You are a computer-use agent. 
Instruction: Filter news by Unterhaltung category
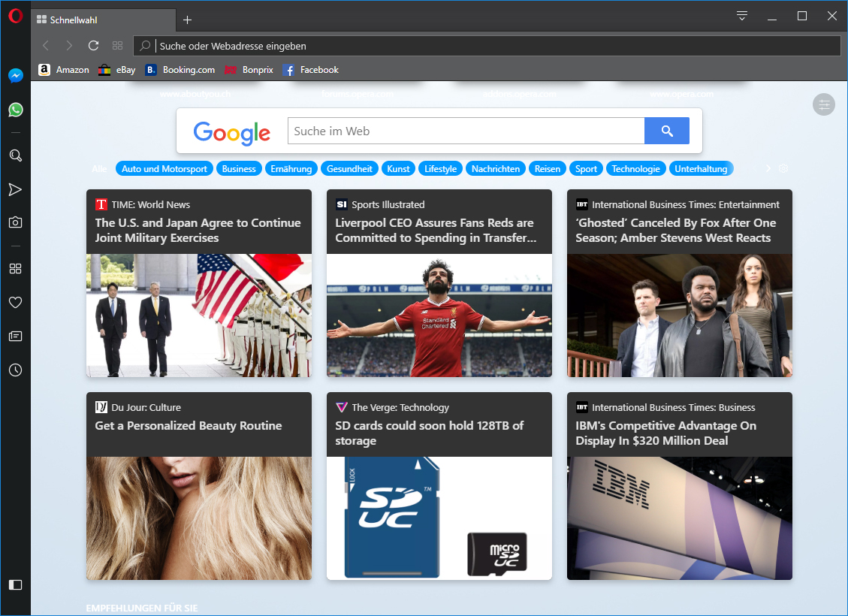[x=701, y=169]
